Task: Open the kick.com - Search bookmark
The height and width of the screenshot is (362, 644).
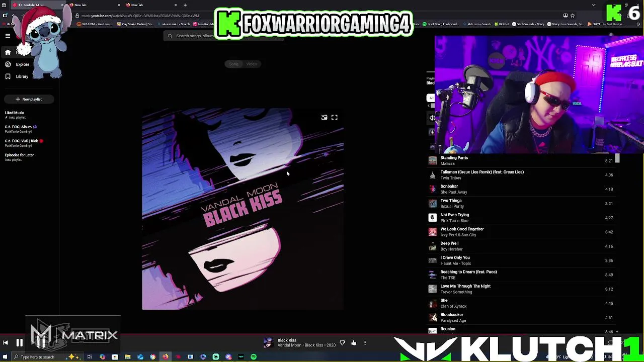Action: (x=478, y=24)
